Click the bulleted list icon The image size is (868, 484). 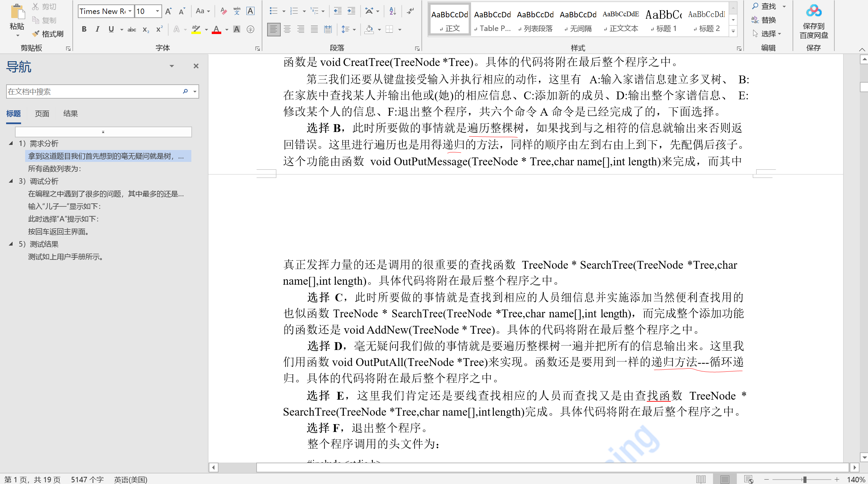tap(273, 11)
